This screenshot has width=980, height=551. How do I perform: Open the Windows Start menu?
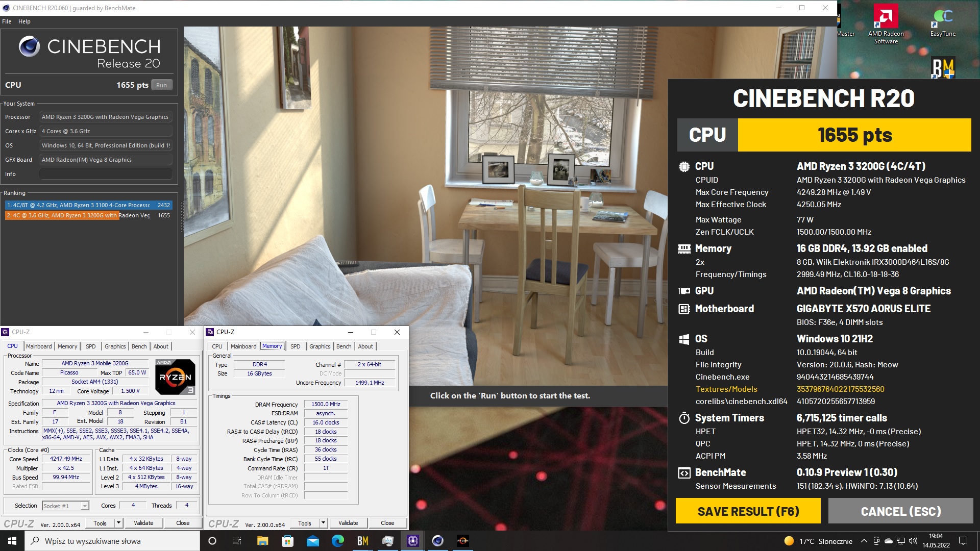[x=12, y=541]
